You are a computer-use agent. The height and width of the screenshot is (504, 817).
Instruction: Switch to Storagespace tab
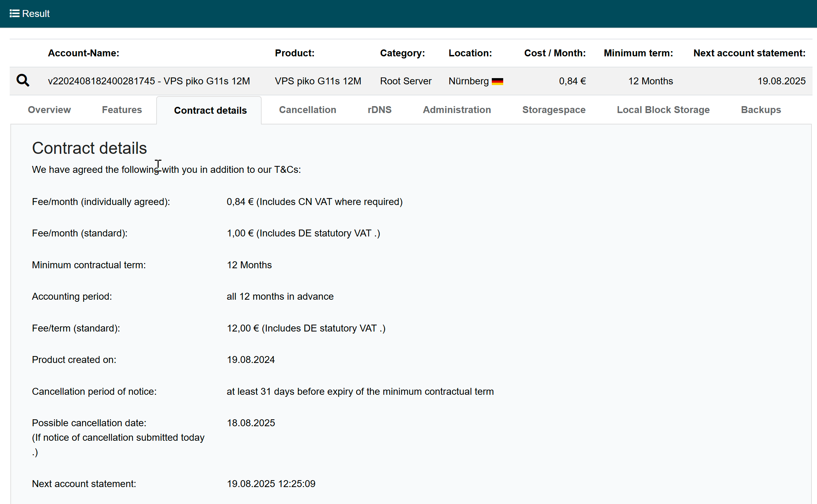(554, 110)
